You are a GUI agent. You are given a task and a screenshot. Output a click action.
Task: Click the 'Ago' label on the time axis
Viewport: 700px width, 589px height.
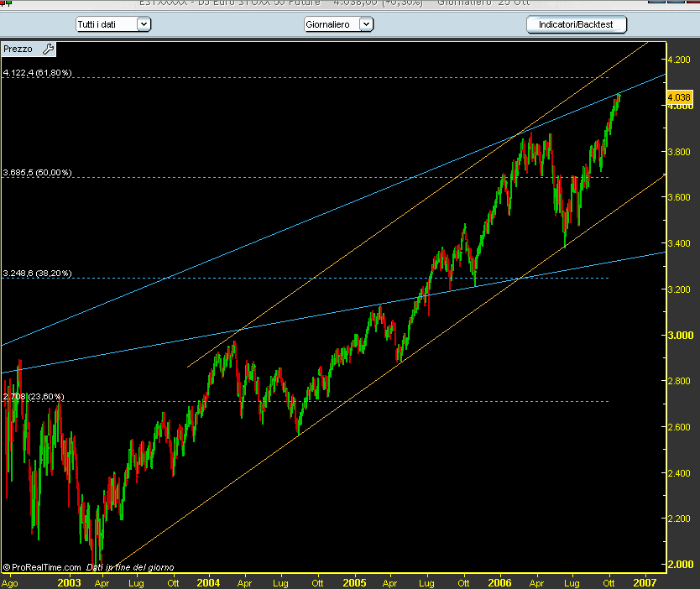tap(10, 583)
